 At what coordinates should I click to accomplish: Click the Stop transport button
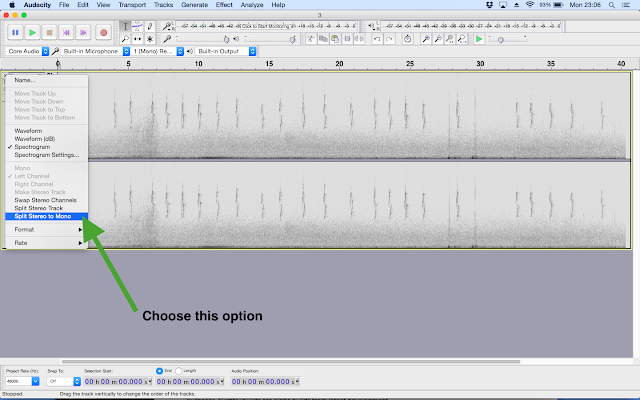pyautogui.click(x=49, y=32)
